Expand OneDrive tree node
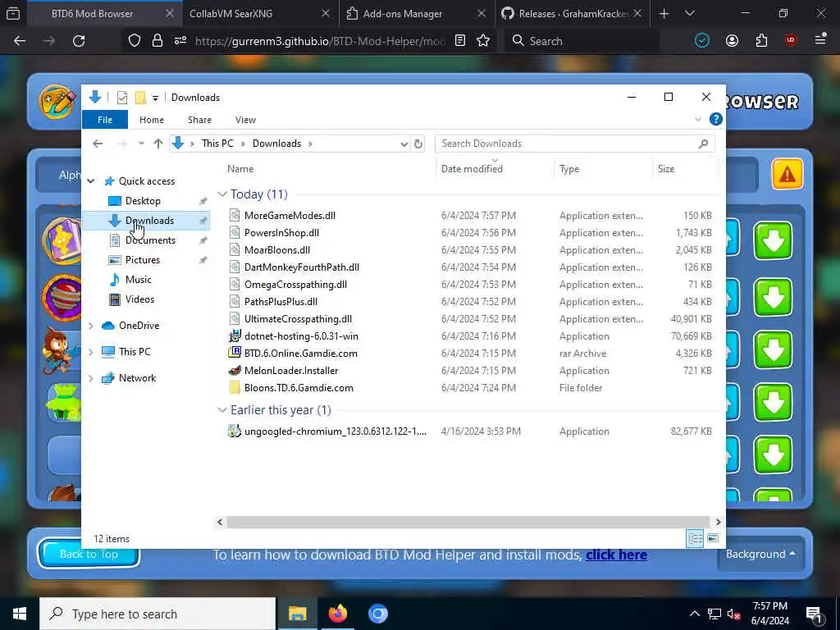The height and width of the screenshot is (630, 840). 91,326
